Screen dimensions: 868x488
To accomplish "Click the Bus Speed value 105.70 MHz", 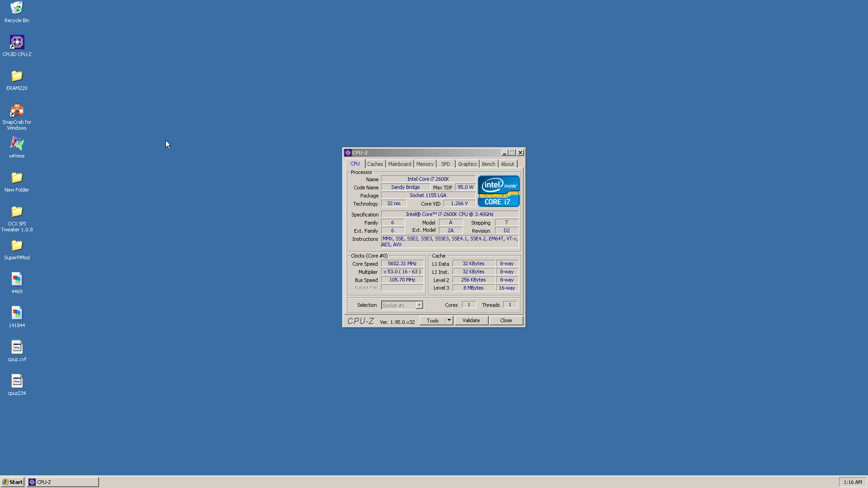I will coord(402,280).
